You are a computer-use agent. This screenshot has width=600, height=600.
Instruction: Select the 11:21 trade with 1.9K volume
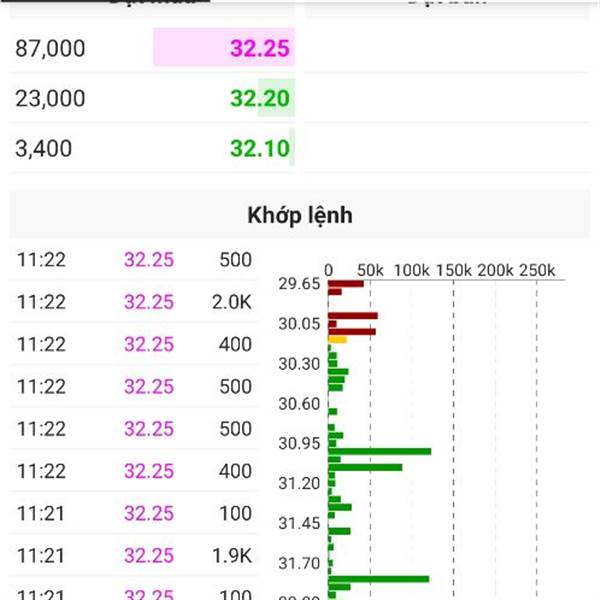click(x=134, y=555)
